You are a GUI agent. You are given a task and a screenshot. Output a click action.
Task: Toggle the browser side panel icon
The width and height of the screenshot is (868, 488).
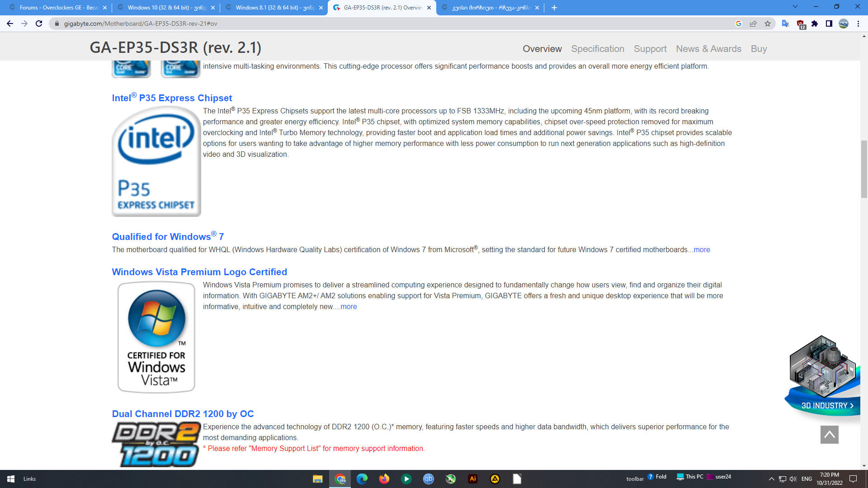(829, 23)
